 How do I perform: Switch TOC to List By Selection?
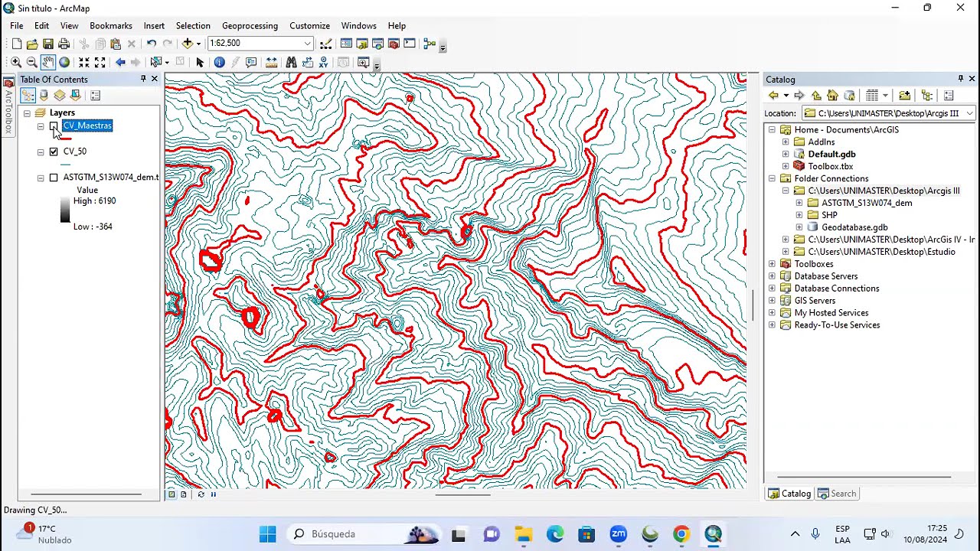[76, 95]
